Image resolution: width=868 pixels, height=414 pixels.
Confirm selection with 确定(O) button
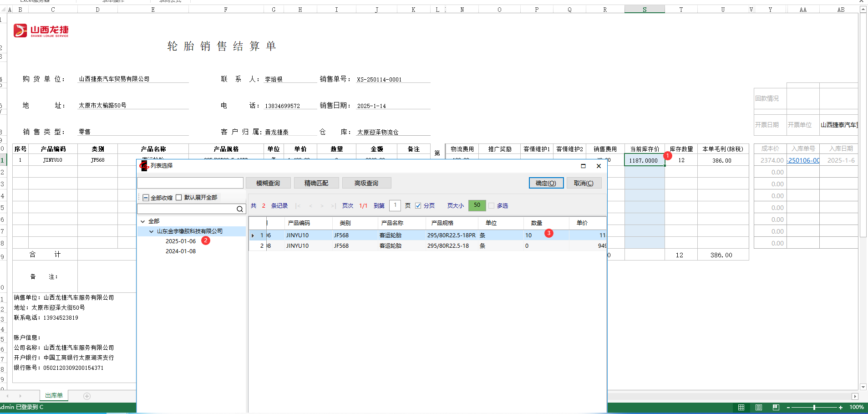546,183
